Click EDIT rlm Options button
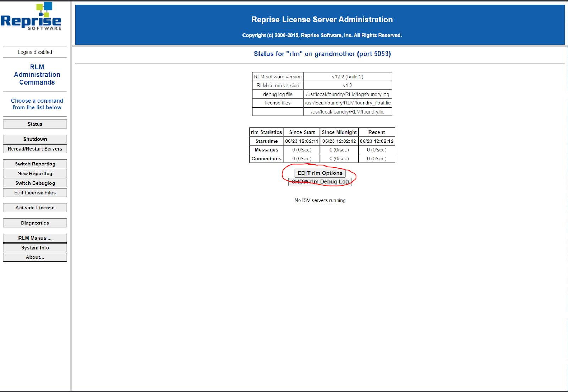Viewport: 568px width, 392px height. coord(320,173)
